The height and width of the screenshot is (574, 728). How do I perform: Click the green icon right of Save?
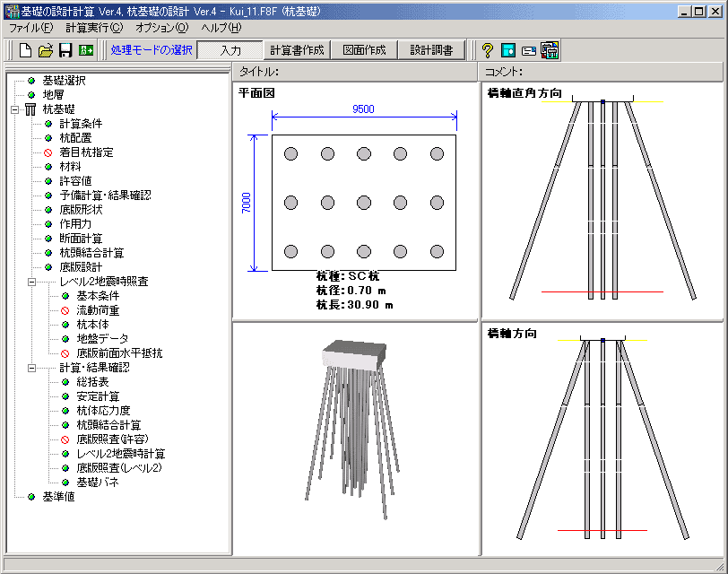(87, 50)
